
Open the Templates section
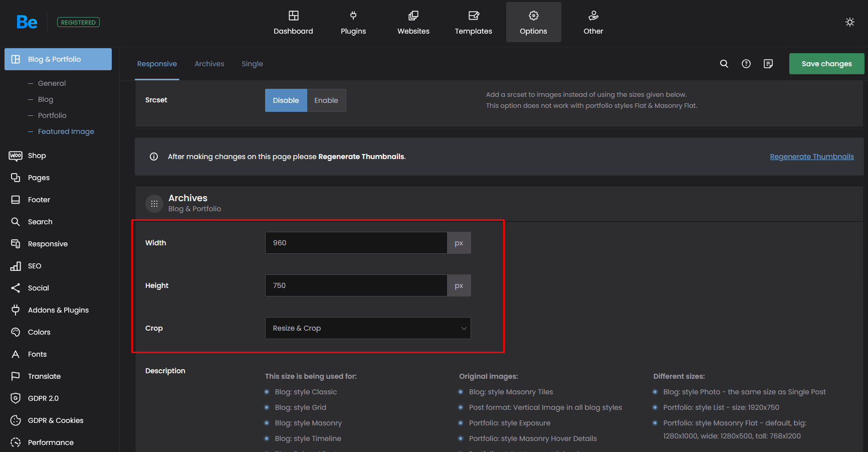click(x=474, y=22)
